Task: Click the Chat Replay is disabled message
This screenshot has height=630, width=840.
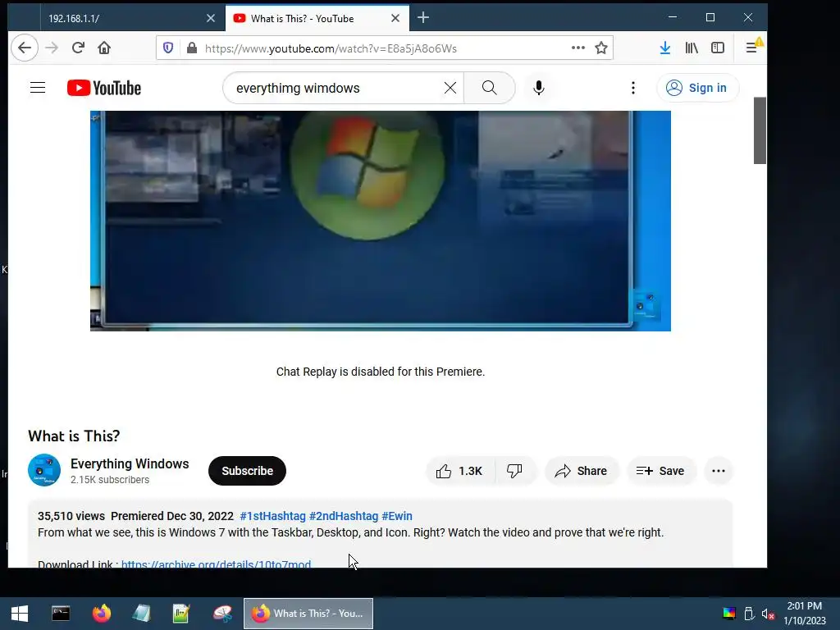Action: [381, 372]
